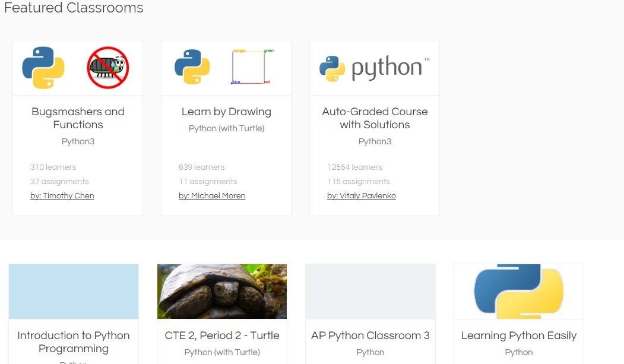Click the turtle square drawing image
The height and width of the screenshot is (364, 624).
(x=253, y=67)
